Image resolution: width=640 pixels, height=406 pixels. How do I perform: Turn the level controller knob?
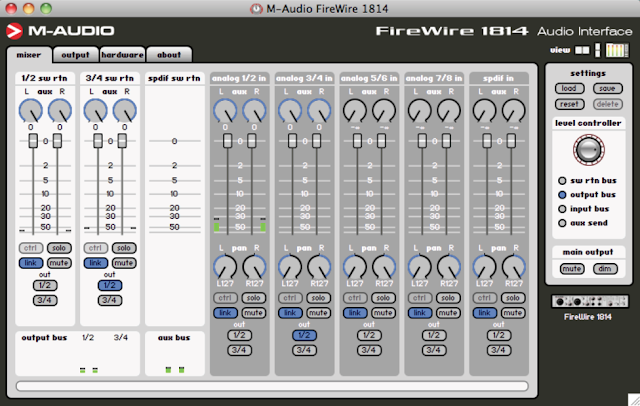(589, 150)
